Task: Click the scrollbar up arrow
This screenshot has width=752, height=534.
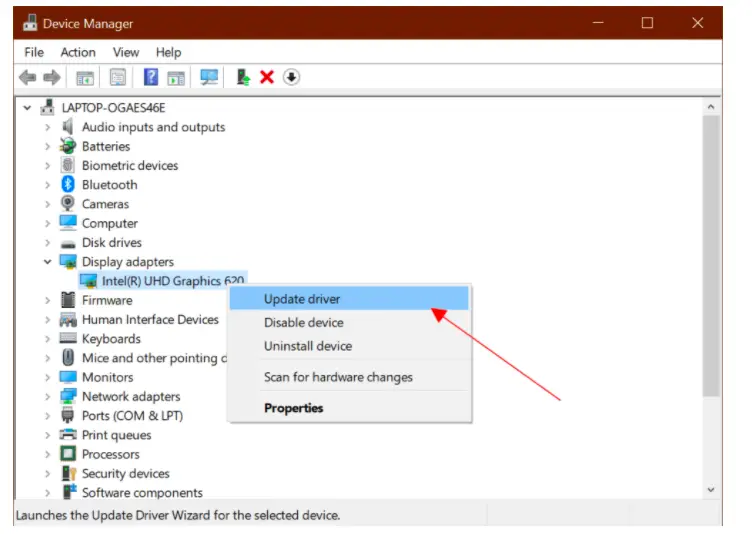Action: (x=711, y=107)
